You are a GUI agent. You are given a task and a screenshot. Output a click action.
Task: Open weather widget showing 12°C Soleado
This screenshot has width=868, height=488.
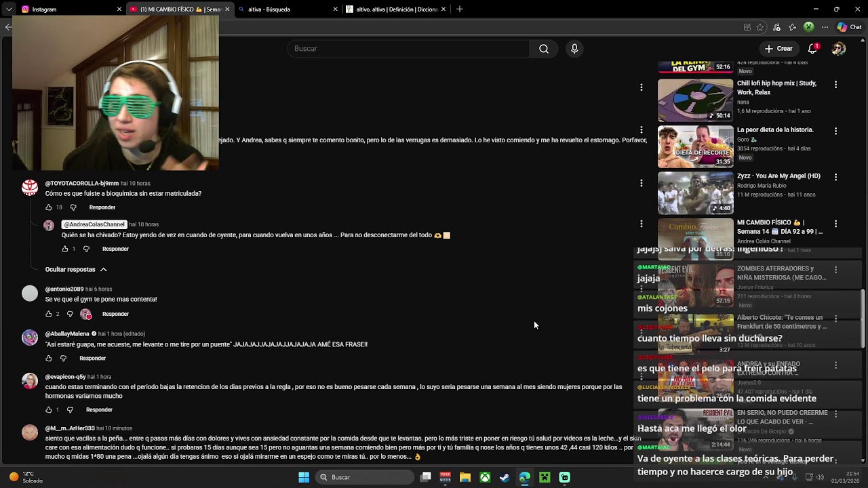pos(25,477)
